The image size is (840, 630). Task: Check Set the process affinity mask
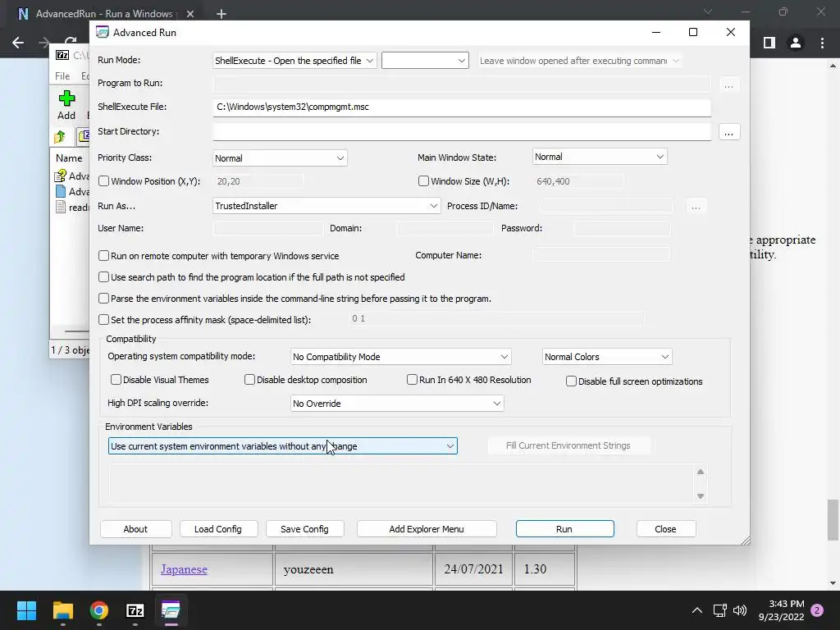(104, 320)
